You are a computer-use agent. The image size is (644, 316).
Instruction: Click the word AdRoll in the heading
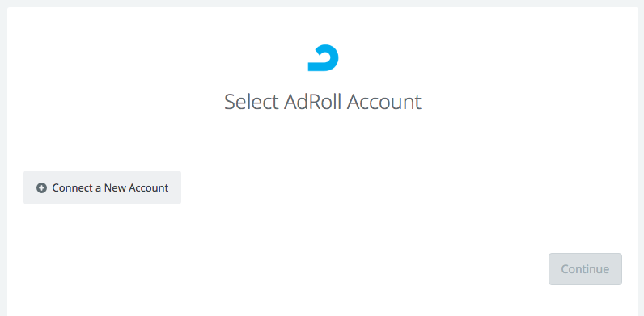point(312,102)
